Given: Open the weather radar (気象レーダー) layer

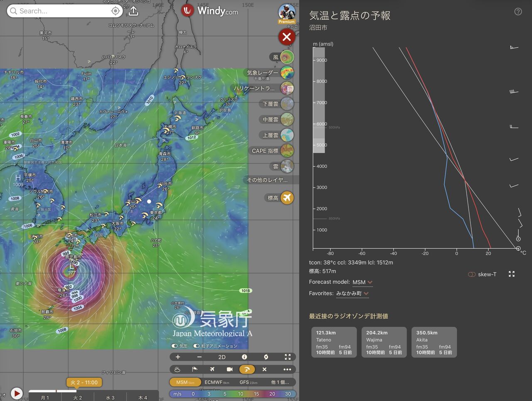Looking at the screenshot, I should tap(287, 73).
